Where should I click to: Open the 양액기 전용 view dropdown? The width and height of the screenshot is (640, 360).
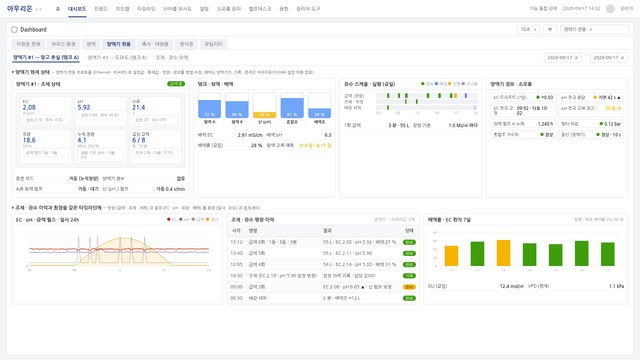(x=594, y=29)
